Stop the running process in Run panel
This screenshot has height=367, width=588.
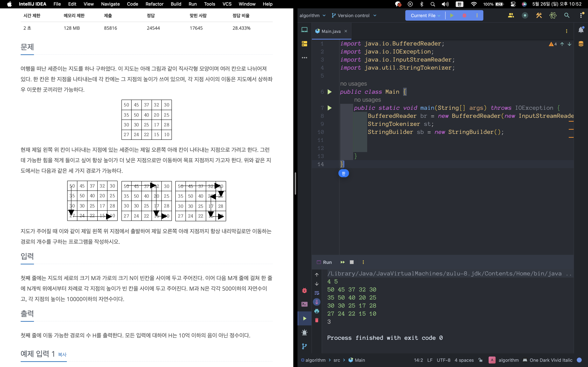pyautogui.click(x=352, y=262)
